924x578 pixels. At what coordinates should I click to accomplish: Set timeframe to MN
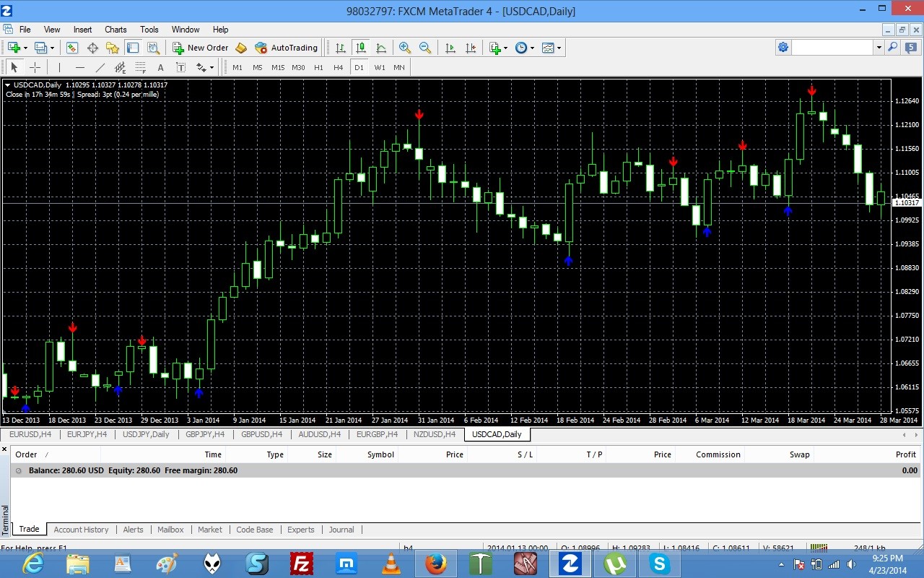399,67
